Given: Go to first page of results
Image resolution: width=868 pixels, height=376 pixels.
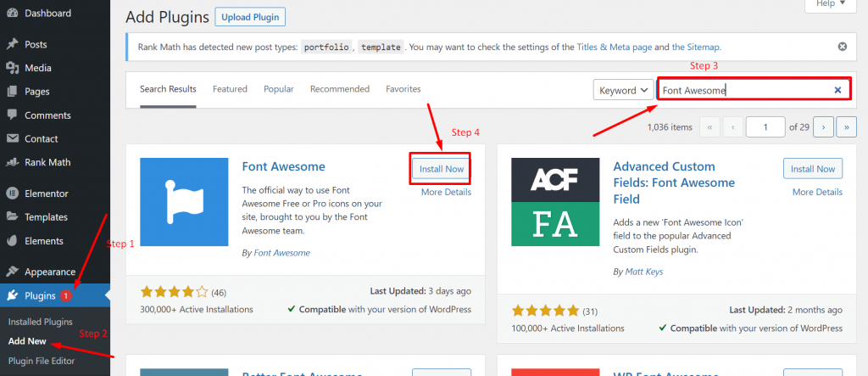Looking at the screenshot, I should tap(709, 127).
